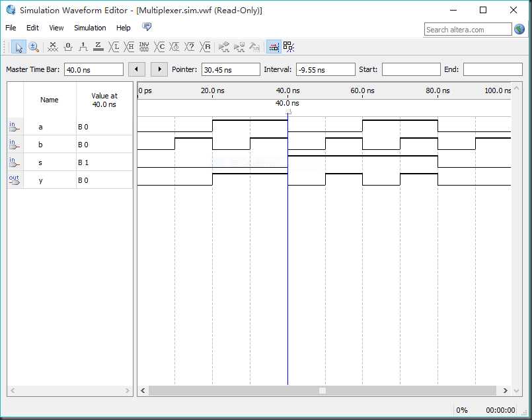Image resolution: width=532 pixels, height=420 pixels.
Task: Click the output pin icon of y
Action: 14,180
